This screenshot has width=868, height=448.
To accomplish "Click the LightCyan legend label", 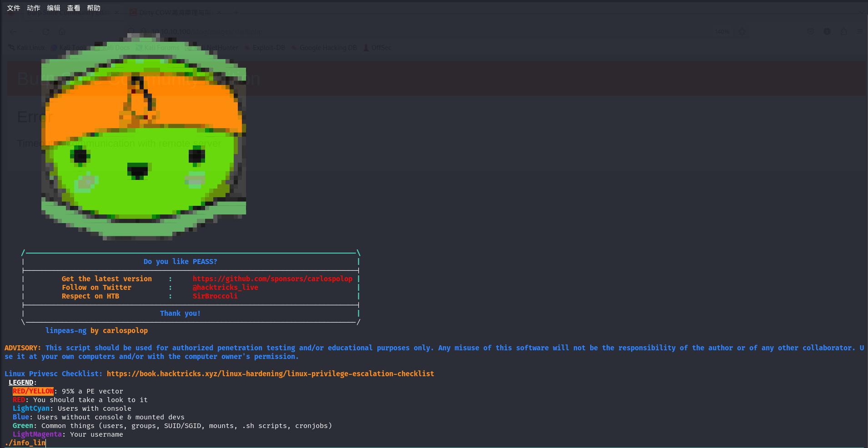I will (x=31, y=408).
